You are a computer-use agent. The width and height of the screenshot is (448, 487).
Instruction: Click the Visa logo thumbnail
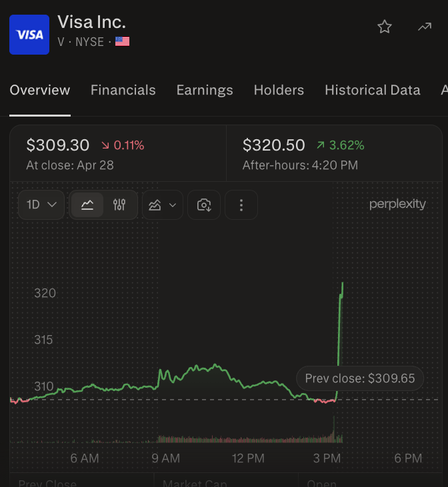pos(29,35)
